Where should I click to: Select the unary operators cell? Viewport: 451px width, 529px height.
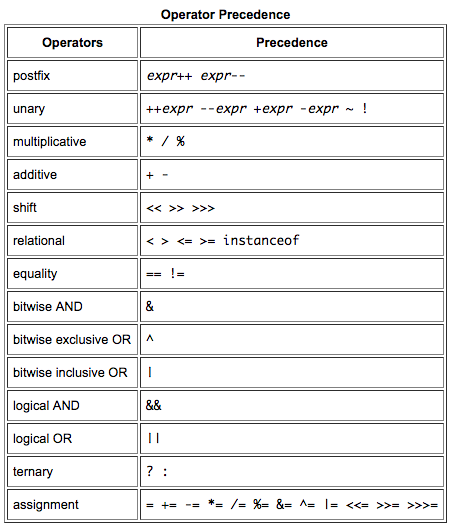pyautogui.click(x=292, y=109)
